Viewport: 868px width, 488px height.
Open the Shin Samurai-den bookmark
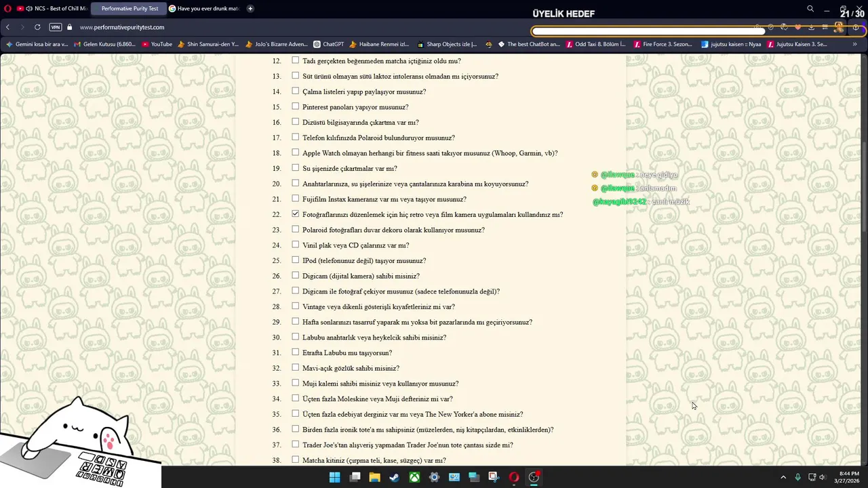[208, 44]
